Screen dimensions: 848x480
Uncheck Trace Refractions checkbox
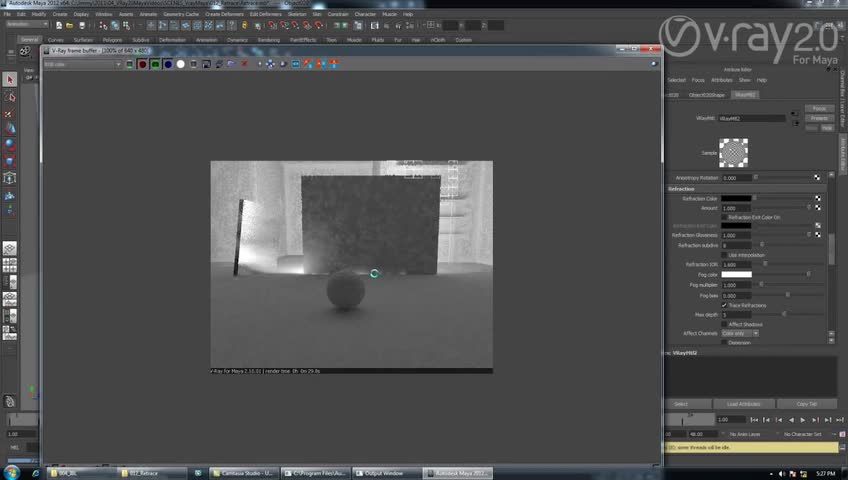(x=724, y=305)
